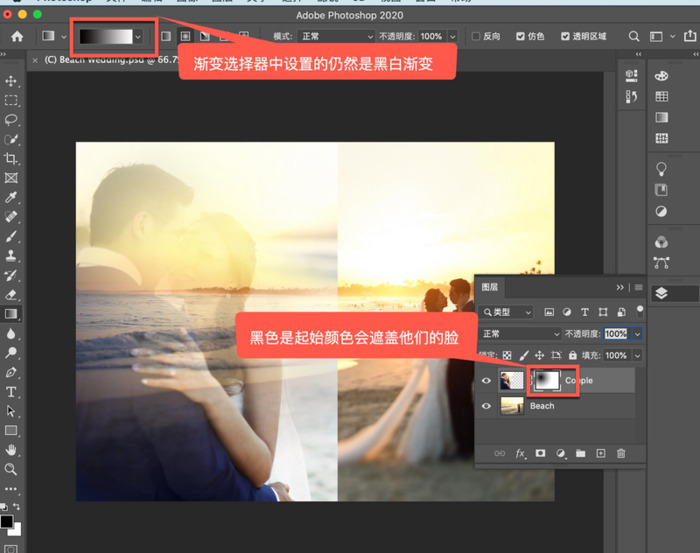Select the Spot Healing Brush tool
The height and width of the screenshot is (553, 700).
point(11,217)
